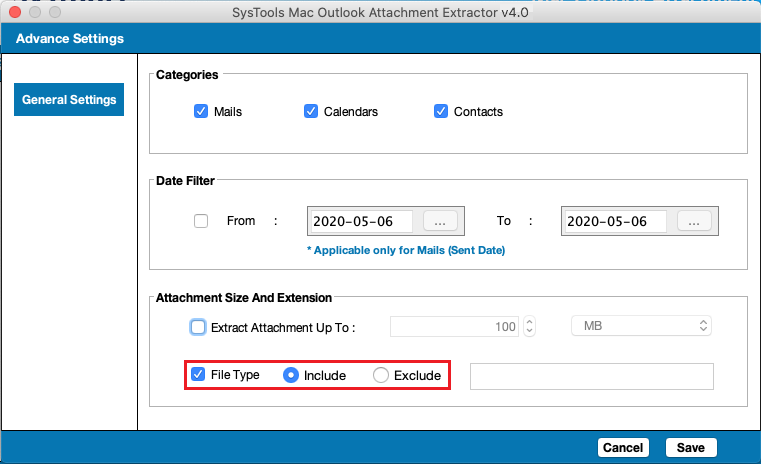Enable Extract Attachment Up To checkbox
The width and height of the screenshot is (761, 464).
[x=198, y=327]
